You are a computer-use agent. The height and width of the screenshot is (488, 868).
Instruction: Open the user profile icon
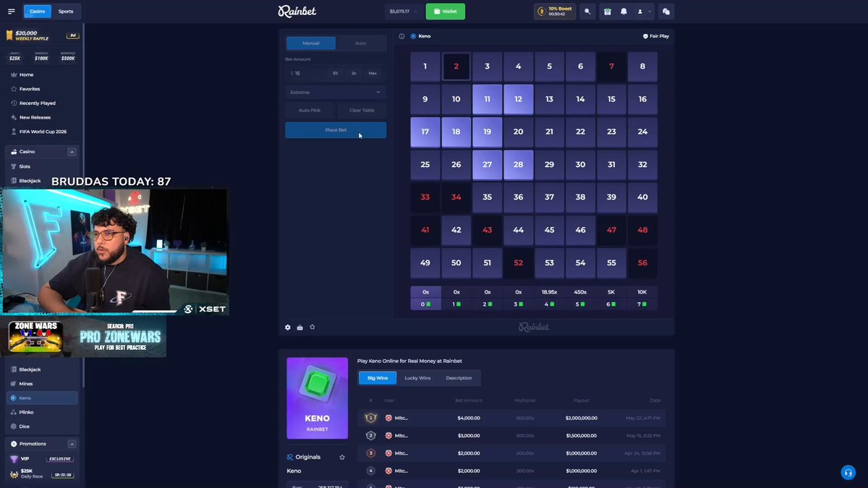click(639, 12)
